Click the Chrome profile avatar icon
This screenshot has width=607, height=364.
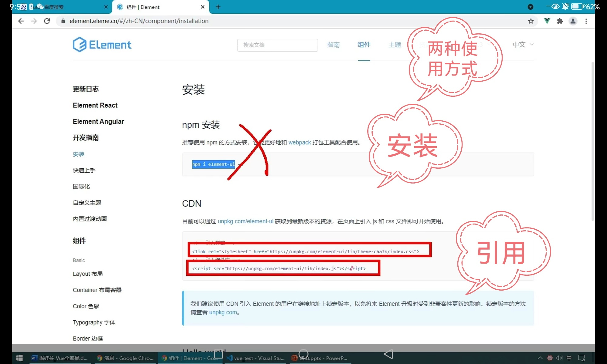573,21
